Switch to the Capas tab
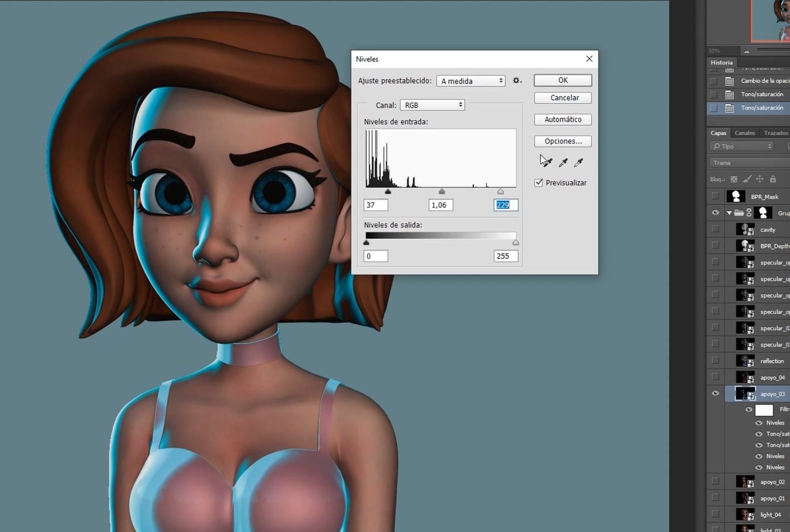This screenshot has height=532, width=790. [718, 133]
